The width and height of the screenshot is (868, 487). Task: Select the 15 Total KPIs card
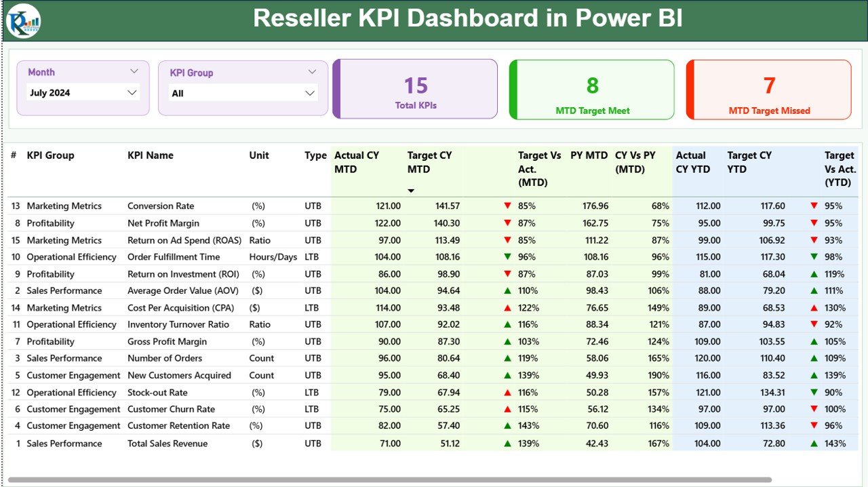415,90
